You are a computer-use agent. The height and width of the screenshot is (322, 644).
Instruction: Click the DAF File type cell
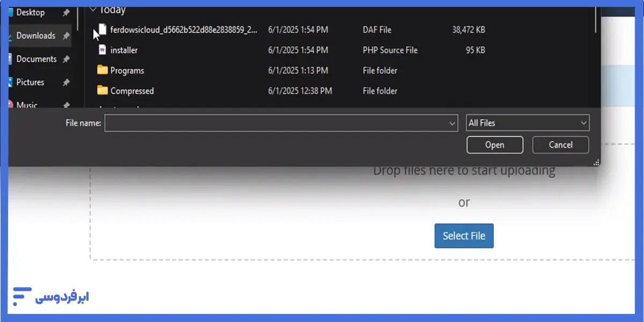(x=377, y=30)
